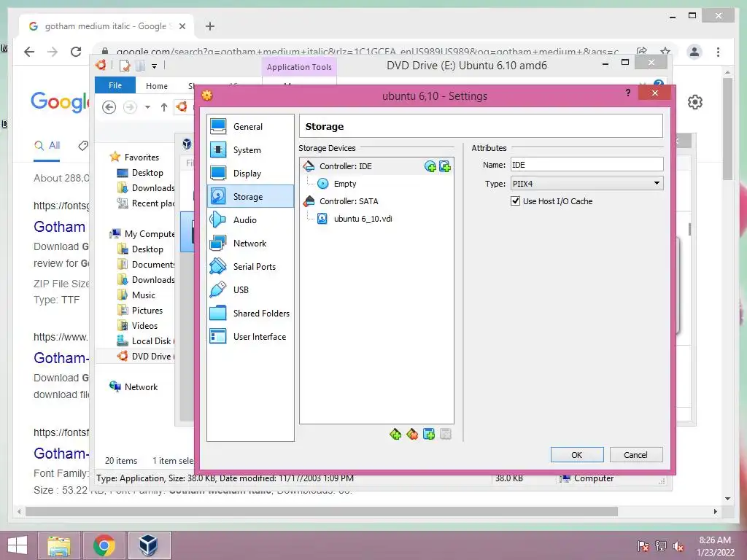
Task: Add hard disk to IDE controller
Action: click(445, 166)
